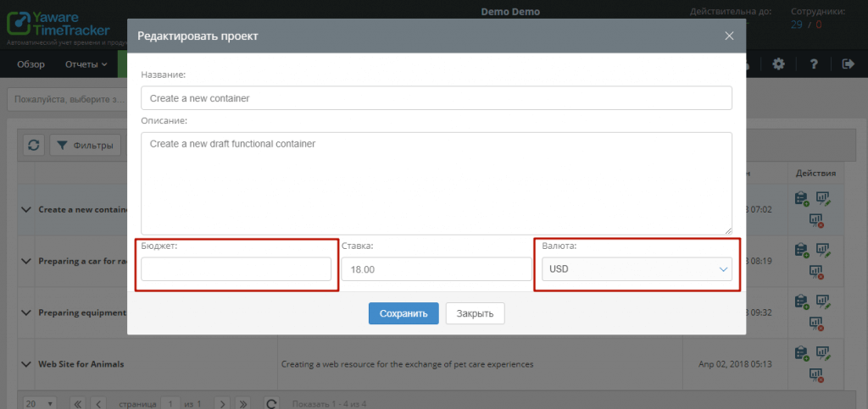Click the help question mark icon

(813, 64)
